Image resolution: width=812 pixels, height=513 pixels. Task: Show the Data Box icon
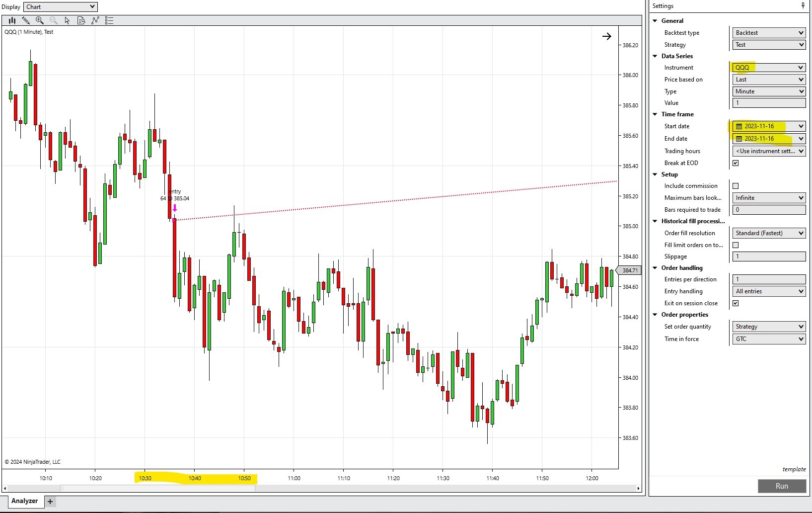pos(81,20)
